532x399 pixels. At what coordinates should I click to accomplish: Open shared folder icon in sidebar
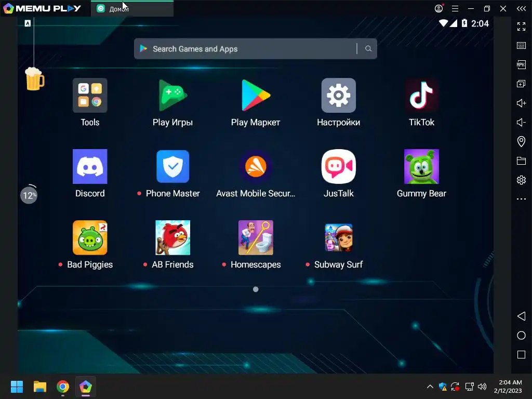(521, 161)
